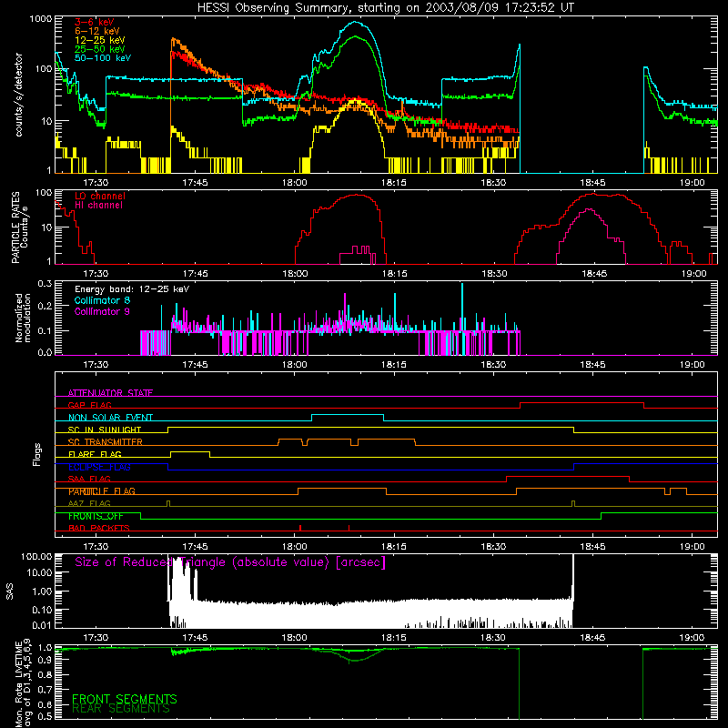Click the 18:45 tick label under flags panel
This screenshot has width=728, height=728.
592,547
